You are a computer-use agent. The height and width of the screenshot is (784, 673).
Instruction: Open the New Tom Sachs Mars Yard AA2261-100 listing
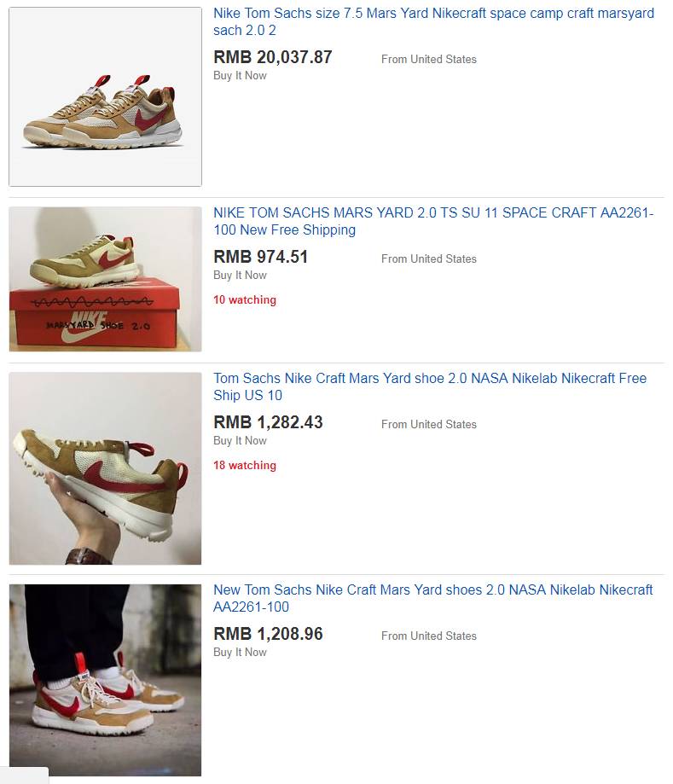(433, 598)
